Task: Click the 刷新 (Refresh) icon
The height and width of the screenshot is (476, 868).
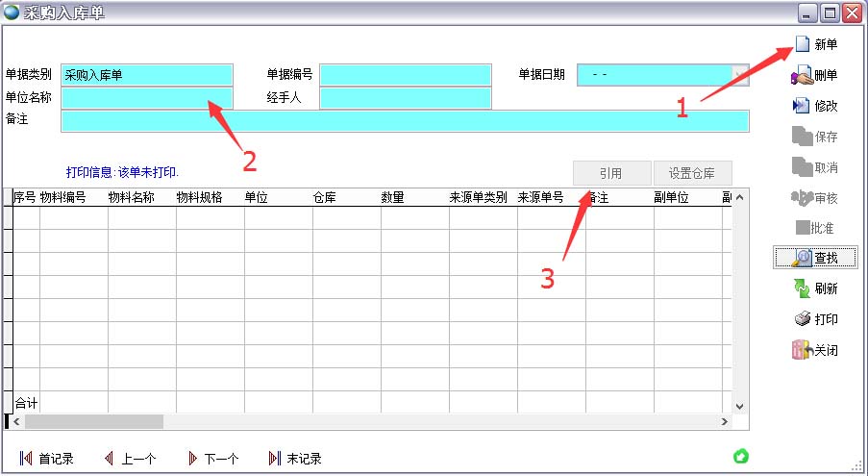Action: [802, 288]
